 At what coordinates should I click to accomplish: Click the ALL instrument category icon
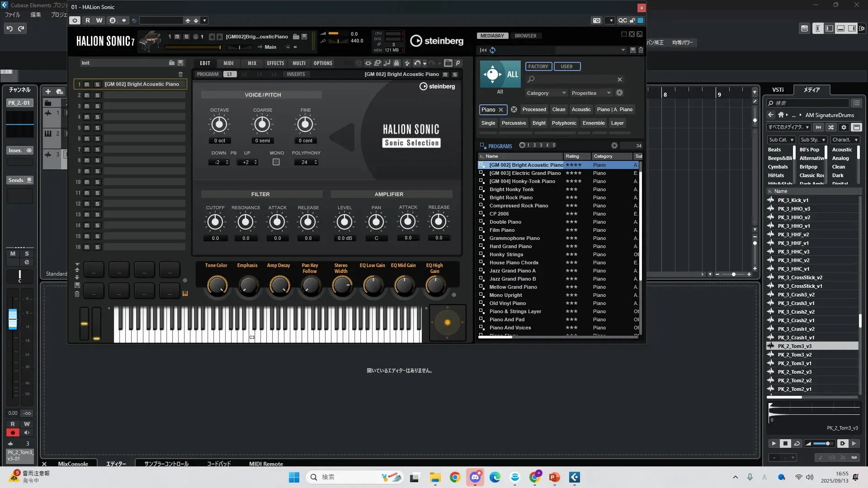tap(500, 75)
